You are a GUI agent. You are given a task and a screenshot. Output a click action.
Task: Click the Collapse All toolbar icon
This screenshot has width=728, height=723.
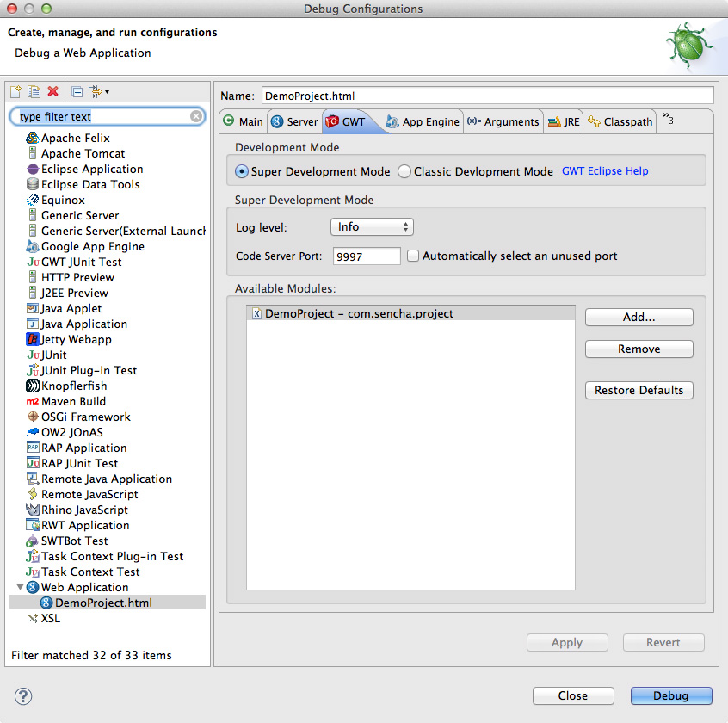click(x=77, y=92)
